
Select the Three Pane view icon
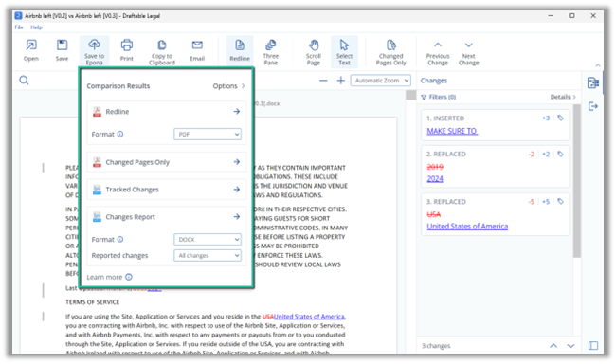270,51
